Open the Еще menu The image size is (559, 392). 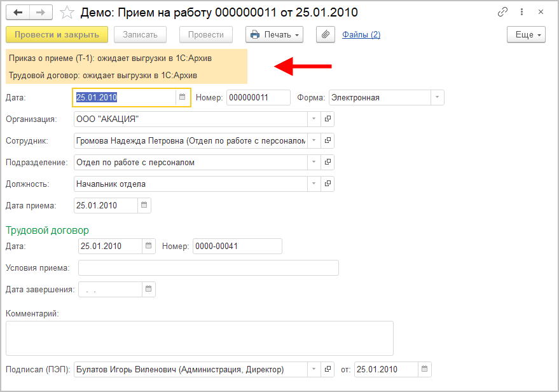tap(526, 34)
